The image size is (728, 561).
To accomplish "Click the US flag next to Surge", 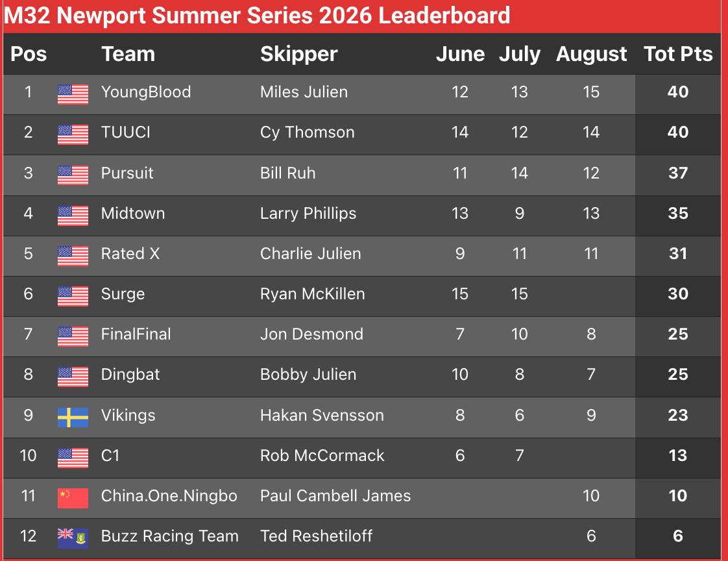I will (73, 296).
